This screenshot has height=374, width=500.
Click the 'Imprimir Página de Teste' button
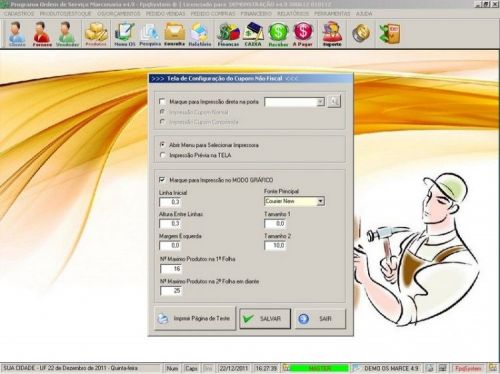195,319
